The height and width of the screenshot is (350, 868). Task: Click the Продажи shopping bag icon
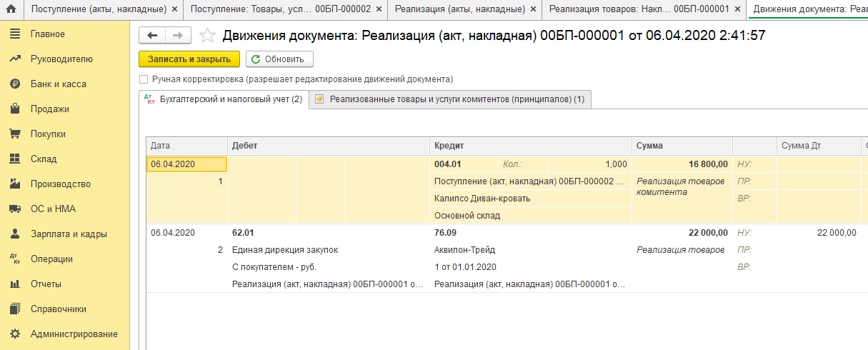14,109
